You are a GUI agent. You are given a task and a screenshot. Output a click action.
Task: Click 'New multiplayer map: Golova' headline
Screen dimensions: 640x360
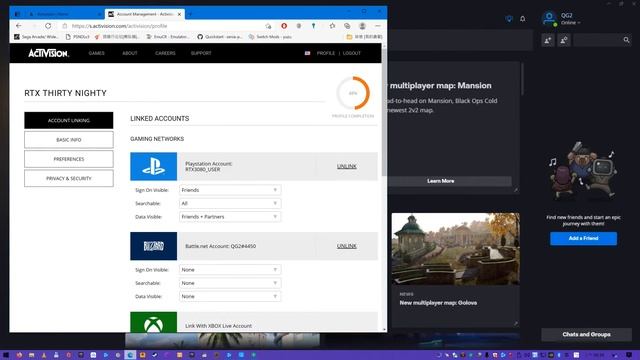[x=438, y=303]
